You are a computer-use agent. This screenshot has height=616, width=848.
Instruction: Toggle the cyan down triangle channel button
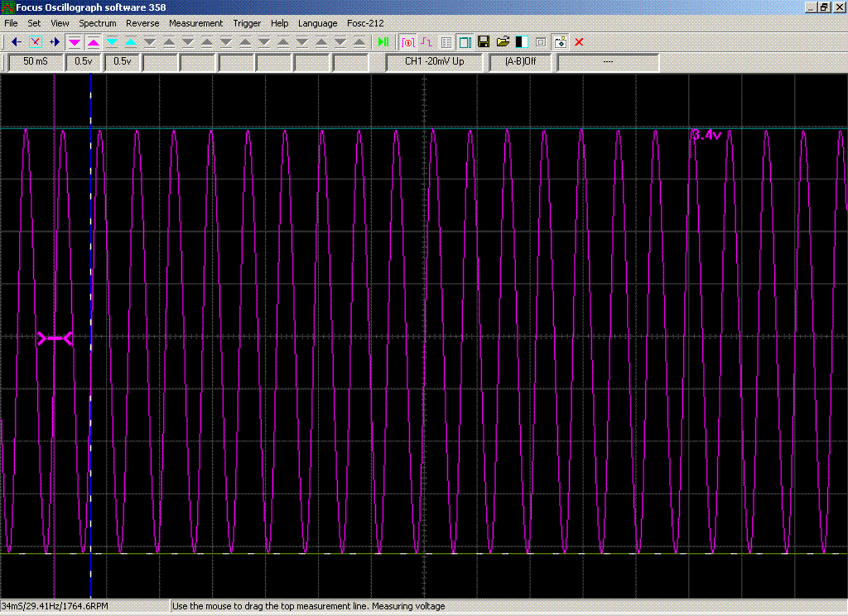point(112,41)
